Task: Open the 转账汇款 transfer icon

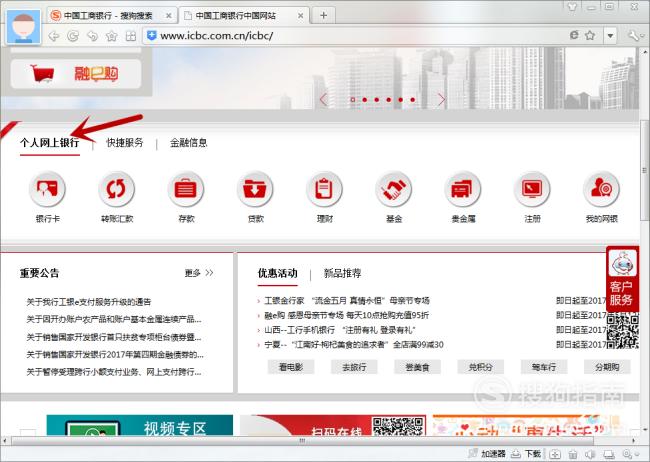Action: pos(116,189)
